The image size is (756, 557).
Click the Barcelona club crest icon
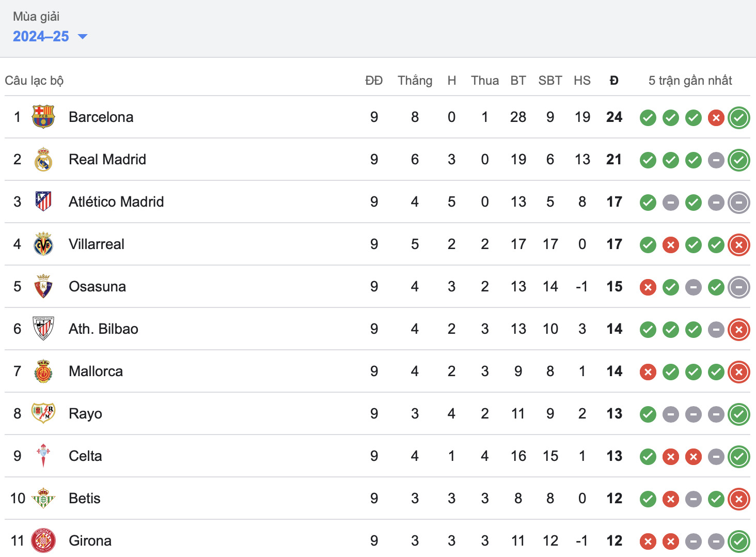click(x=43, y=117)
